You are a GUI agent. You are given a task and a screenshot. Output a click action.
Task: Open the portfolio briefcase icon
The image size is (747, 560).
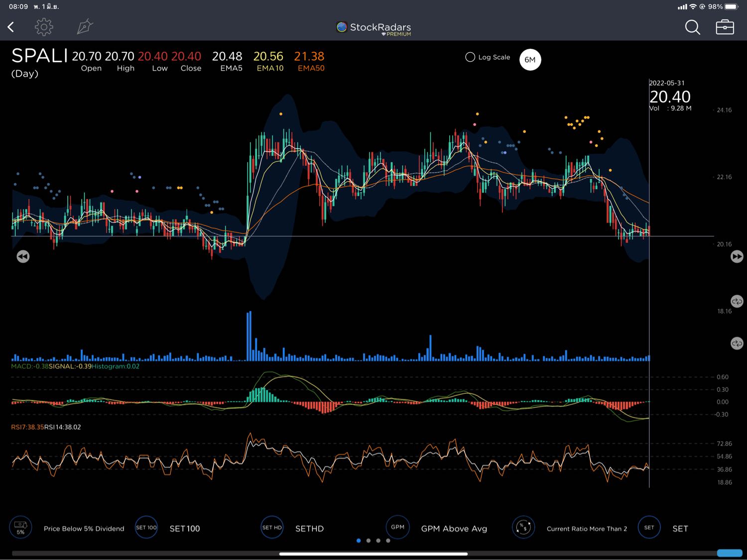(725, 27)
